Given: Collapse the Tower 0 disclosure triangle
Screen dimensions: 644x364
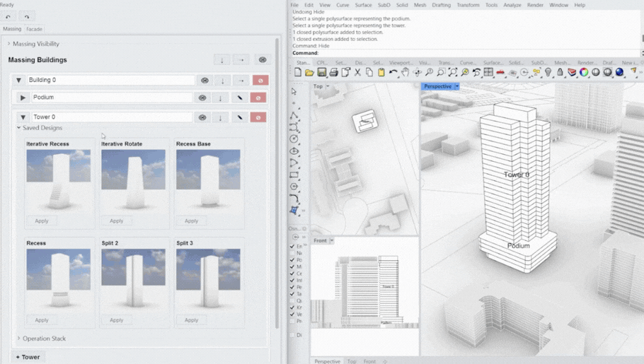Looking at the screenshot, I should pyautogui.click(x=23, y=117).
